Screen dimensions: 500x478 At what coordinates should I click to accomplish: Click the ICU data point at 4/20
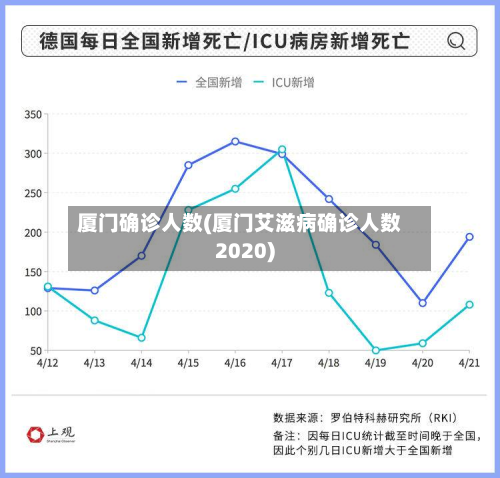click(x=423, y=343)
